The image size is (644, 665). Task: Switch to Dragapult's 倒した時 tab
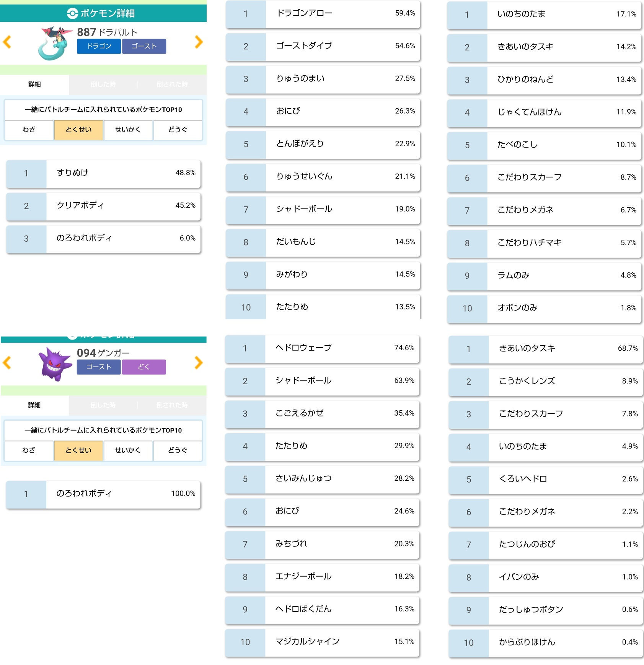coord(103,85)
